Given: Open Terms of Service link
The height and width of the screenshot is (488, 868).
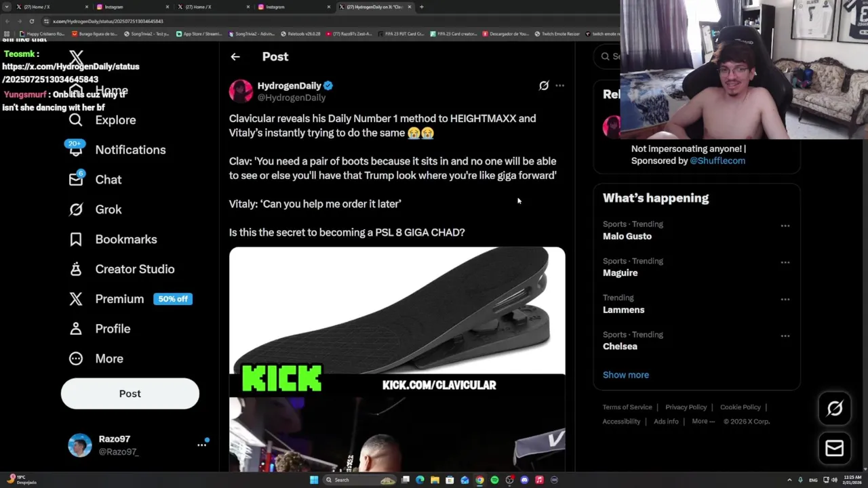Looking at the screenshot, I should click(627, 407).
